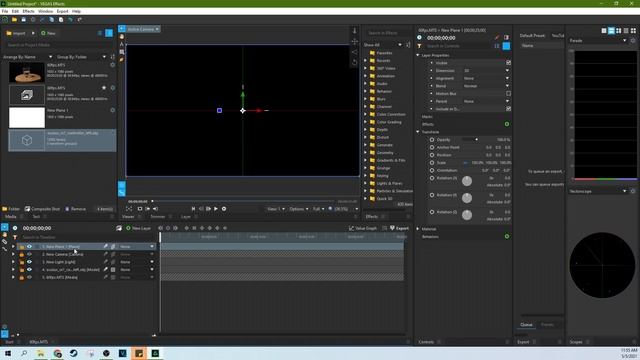Click the filter funnel icon in Controls panel
Image resolution: width=640 pixels, height=360 pixels.
coord(419,46)
